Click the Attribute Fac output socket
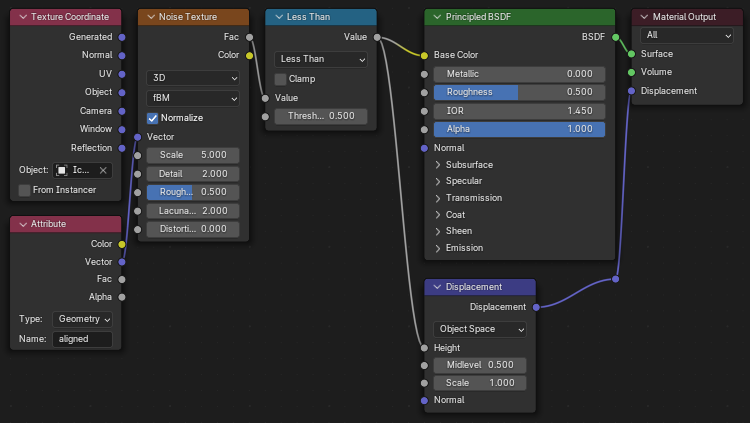Image resolution: width=750 pixels, height=423 pixels. 122,279
